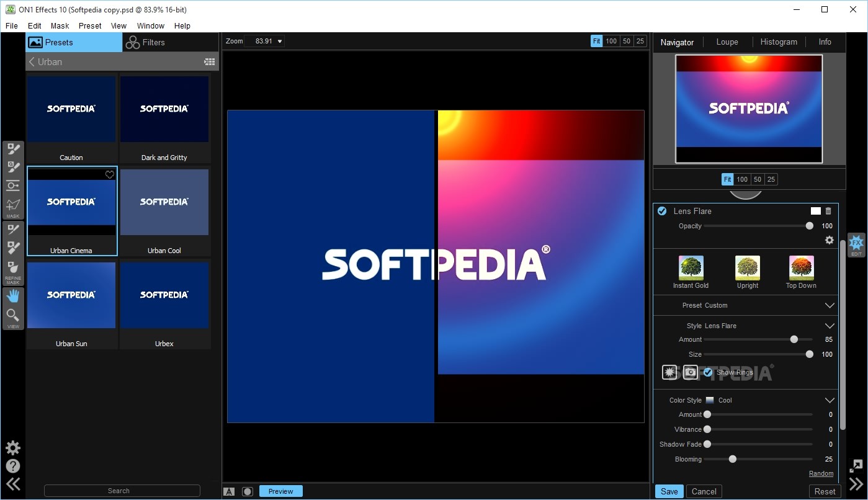
Task: Set canvas zoom to 25
Action: click(640, 41)
